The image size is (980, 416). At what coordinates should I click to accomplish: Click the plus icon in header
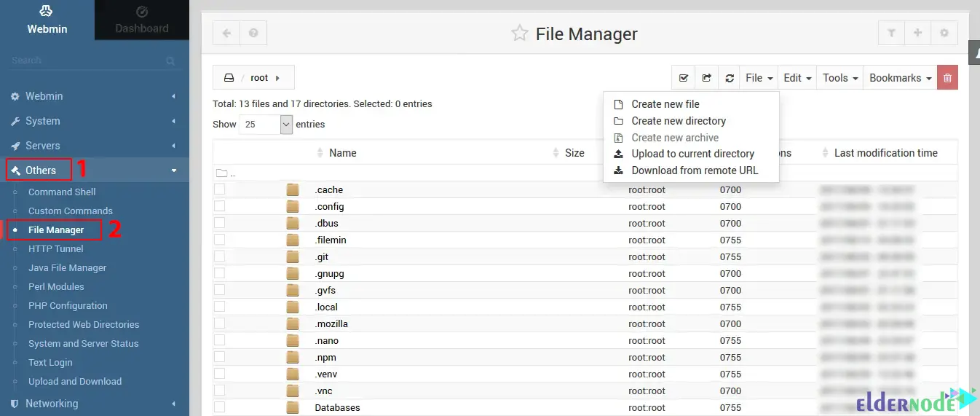tap(917, 33)
